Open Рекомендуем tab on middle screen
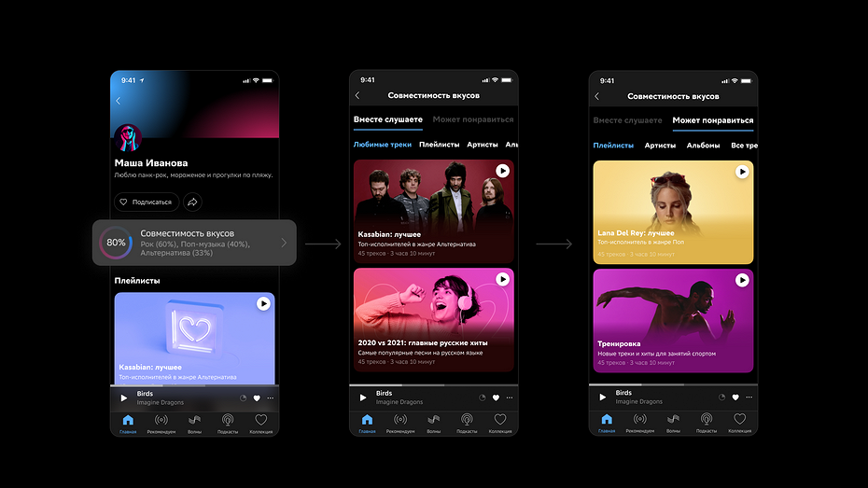This screenshot has height=488, width=868. click(x=400, y=424)
